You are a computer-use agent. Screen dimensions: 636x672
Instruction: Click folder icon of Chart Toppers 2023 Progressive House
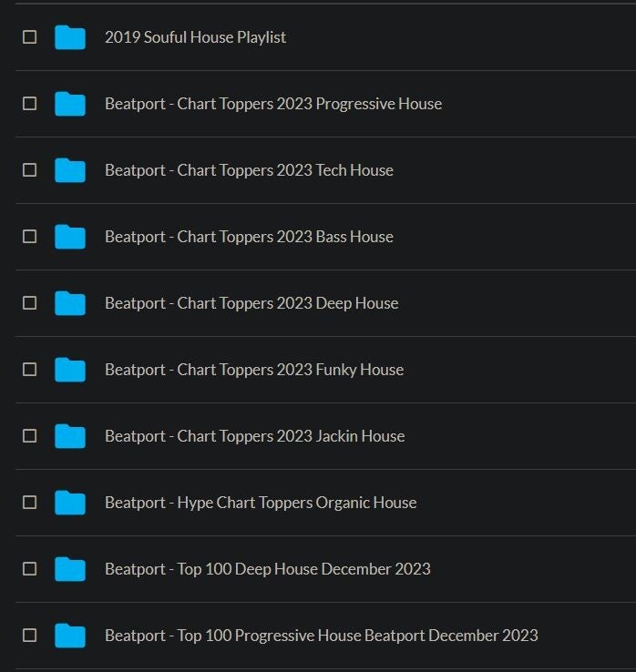[70, 104]
